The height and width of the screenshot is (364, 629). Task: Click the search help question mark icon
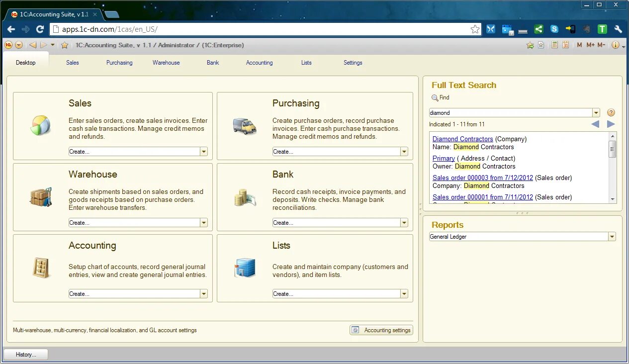[x=611, y=113]
